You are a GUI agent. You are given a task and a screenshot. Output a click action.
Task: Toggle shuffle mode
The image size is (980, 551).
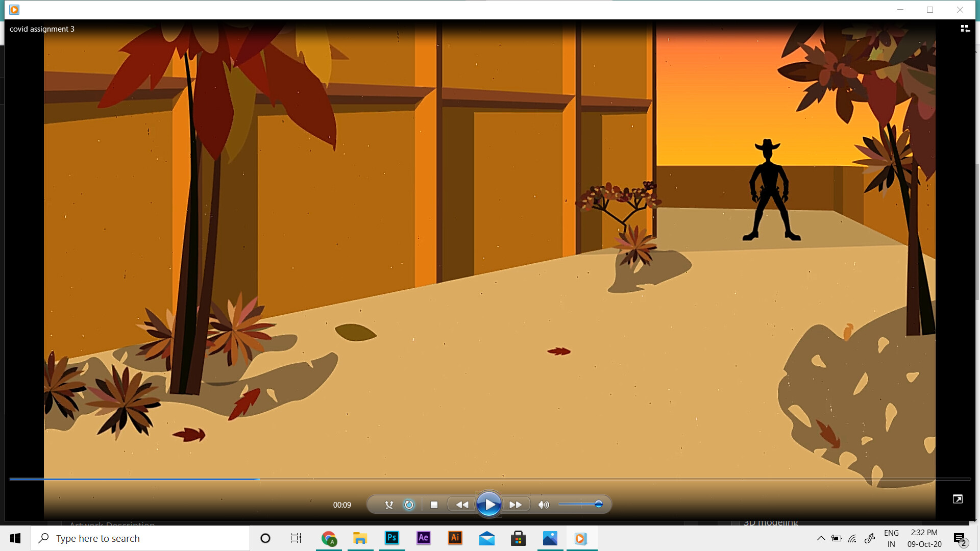click(x=389, y=505)
